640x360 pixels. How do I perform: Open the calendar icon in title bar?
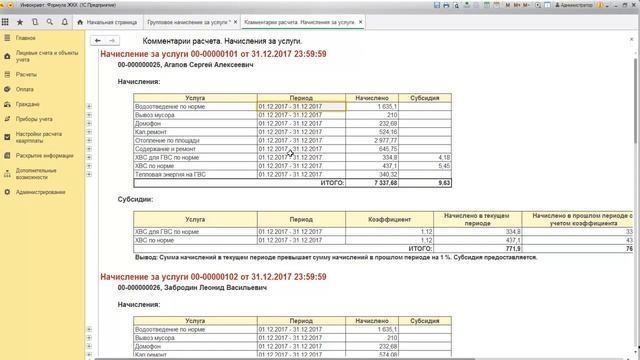[497, 5]
